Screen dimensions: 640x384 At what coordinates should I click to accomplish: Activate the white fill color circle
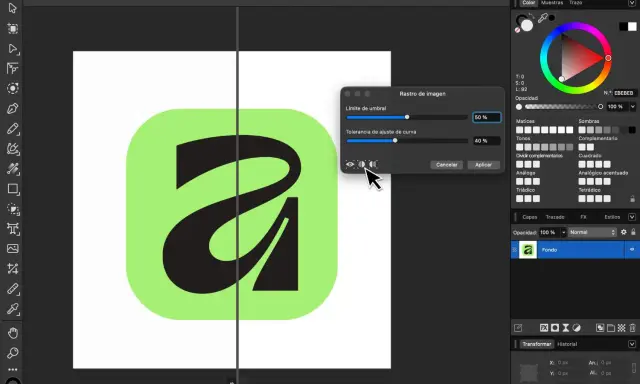pos(527,25)
